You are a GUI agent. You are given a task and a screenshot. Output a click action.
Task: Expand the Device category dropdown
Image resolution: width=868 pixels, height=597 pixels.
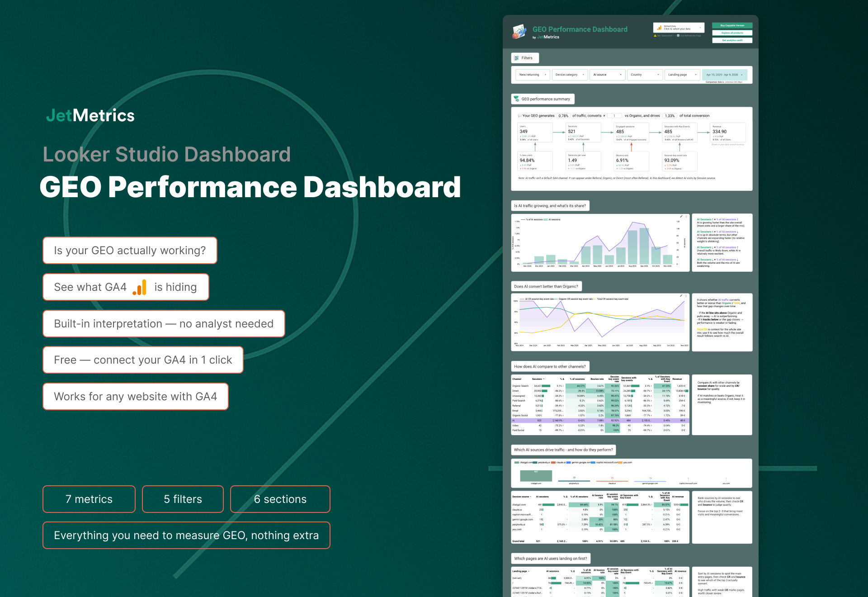tap(569, 75)
